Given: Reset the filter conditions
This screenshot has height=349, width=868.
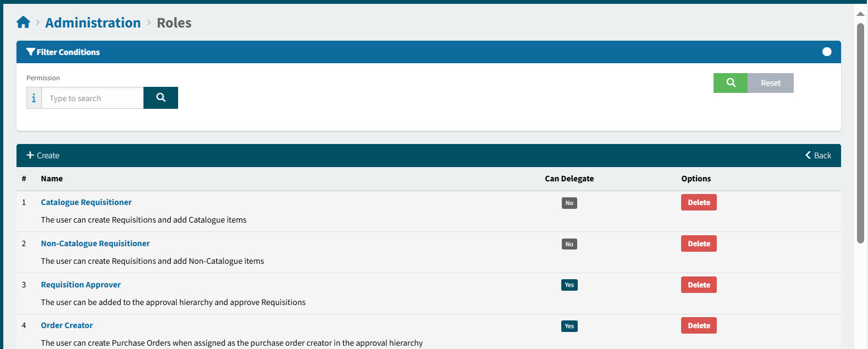Looking at the screenshot, I should 770,83.
